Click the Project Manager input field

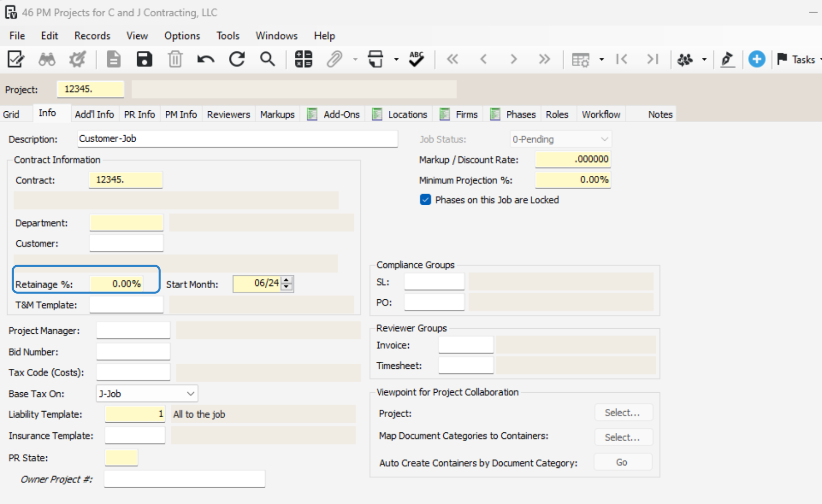133,330
